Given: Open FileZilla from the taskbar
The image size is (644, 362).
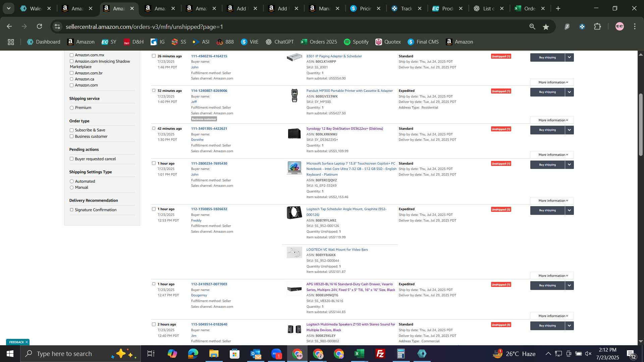Looking at the screenshot, I should click(380, 354).
